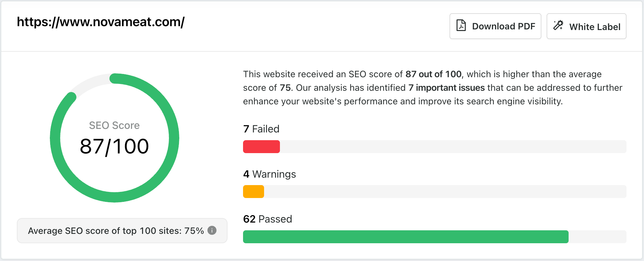This screenshot has height=261, width=644.
Task: Click the PDF file icon
Action: pos(461,26)
